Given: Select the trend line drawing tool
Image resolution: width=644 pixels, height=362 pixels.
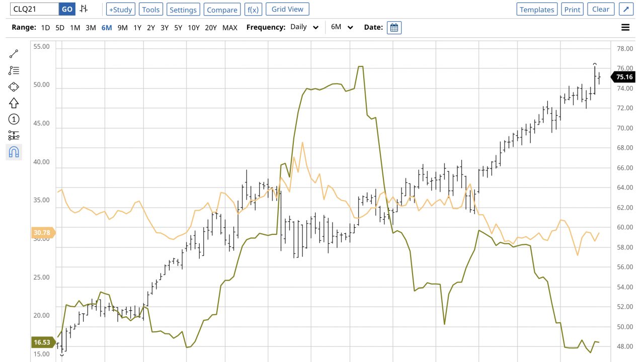Looking at the screenshot, I should coord(14,54).
